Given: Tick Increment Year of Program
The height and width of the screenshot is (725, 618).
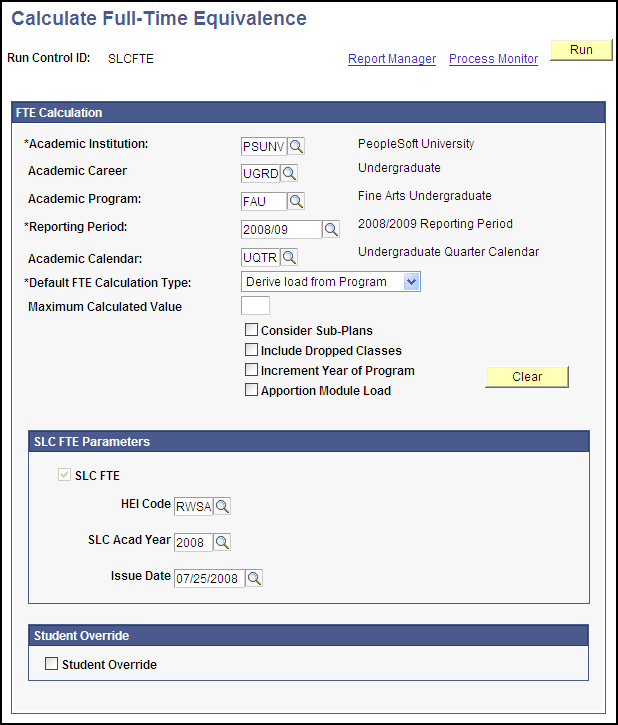Looking at the screenshot, I should [251, 369].
